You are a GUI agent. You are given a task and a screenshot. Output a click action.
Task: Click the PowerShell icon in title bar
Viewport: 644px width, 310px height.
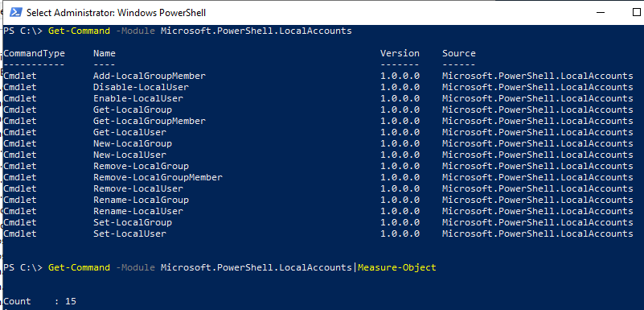[15, 13]
